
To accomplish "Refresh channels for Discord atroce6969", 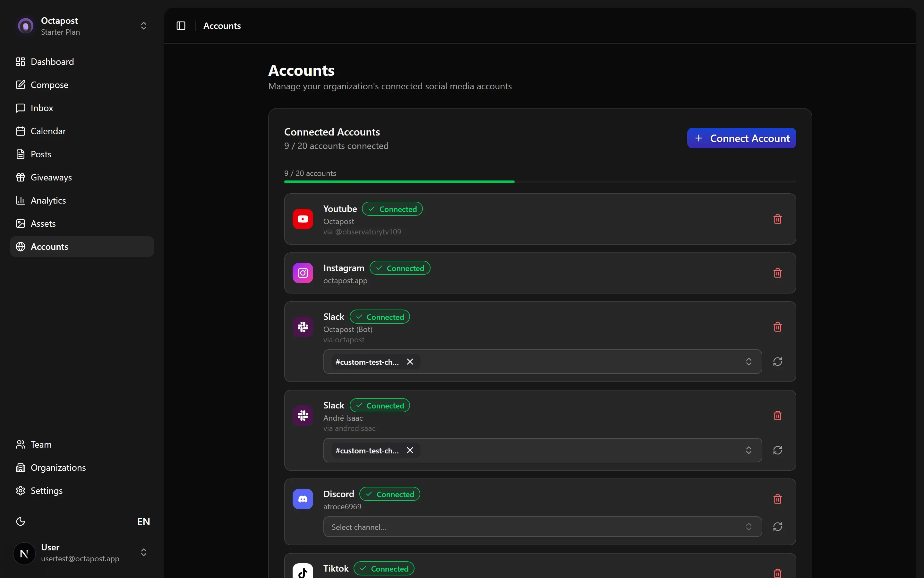I will coord(777,527).
